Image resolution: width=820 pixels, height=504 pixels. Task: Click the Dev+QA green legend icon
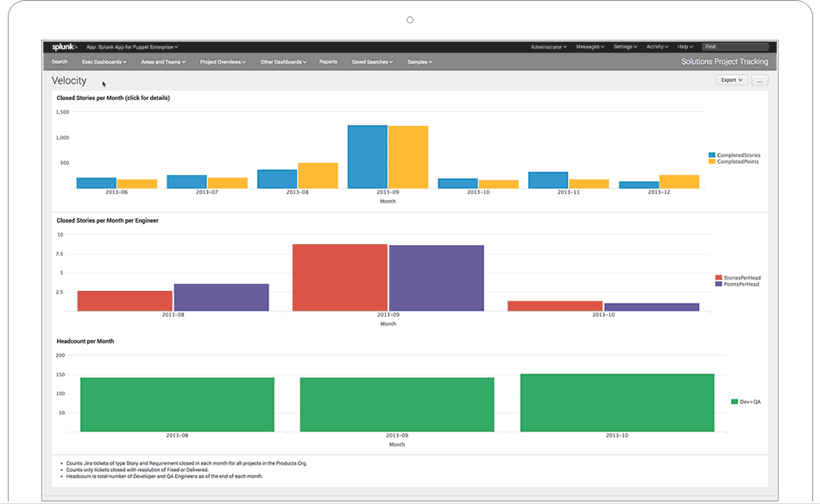pos(734,401)
